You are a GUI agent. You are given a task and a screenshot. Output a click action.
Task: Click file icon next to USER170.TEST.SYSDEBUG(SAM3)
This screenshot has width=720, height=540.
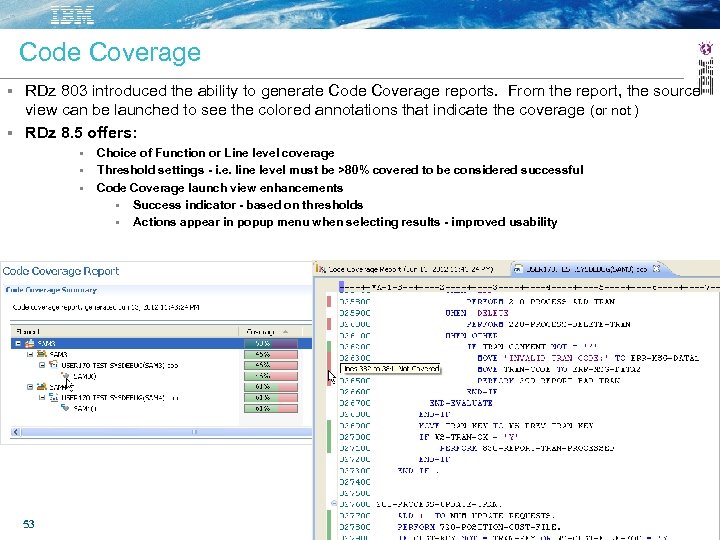click(53, 365)
